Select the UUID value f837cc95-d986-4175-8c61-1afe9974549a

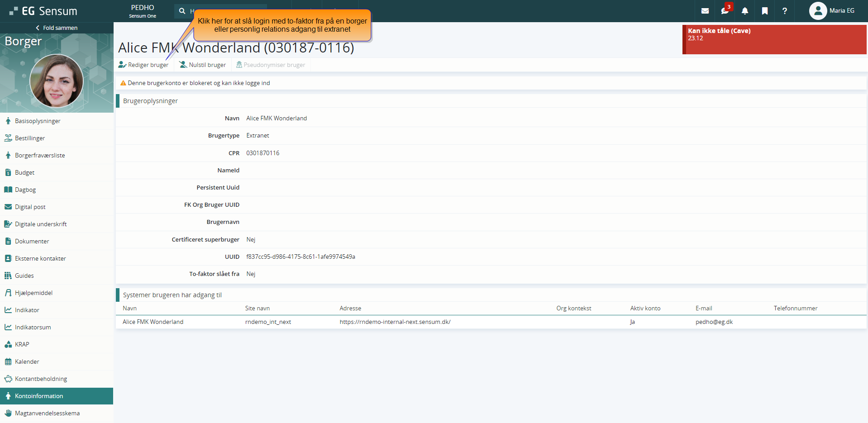pyautogui.click(x=300, y=257)
